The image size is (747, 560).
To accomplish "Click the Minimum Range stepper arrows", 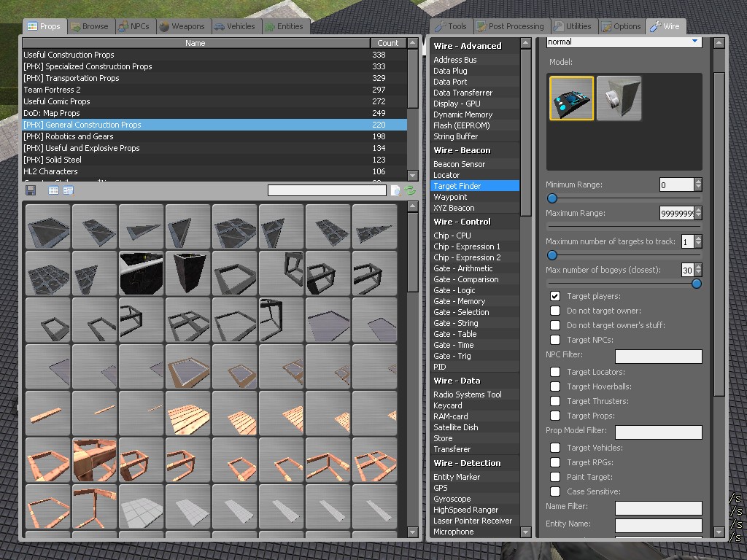I will (698, 185).
